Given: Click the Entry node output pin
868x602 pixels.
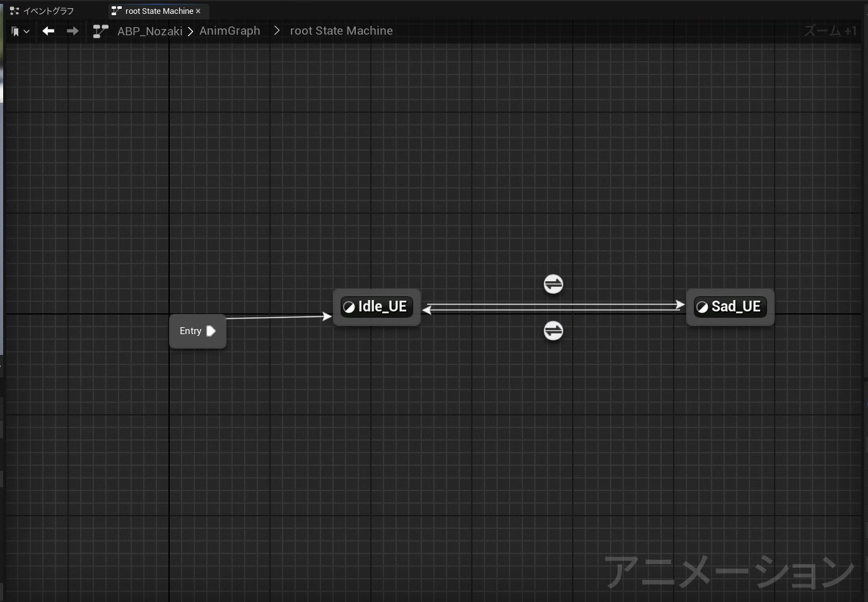Looking at the screenshot, I should (211, 331).
